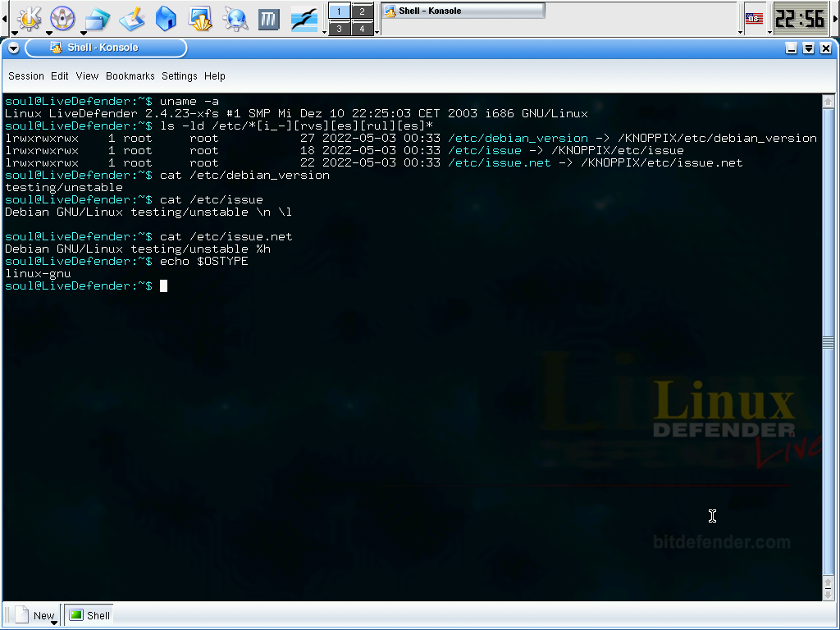This screenshot has height=630, width=840.
Task: Expand arrow under the penguin icon
Action: coord(48,33)
